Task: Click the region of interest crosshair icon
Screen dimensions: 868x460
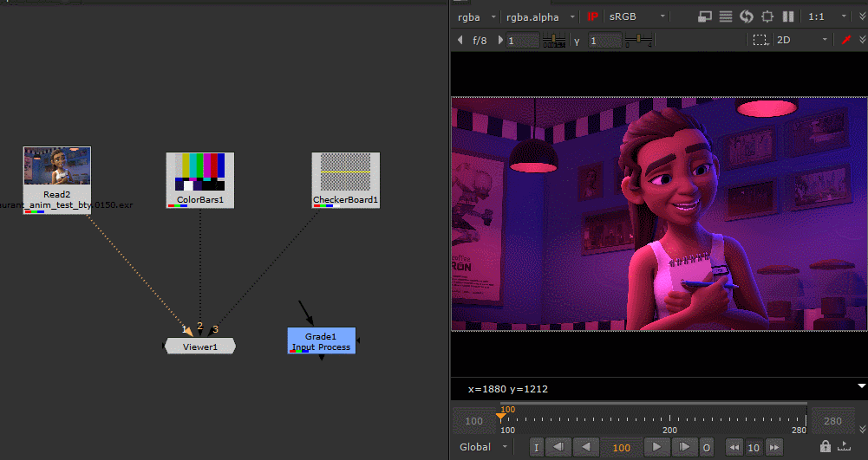Action: [x=767, y=17]
